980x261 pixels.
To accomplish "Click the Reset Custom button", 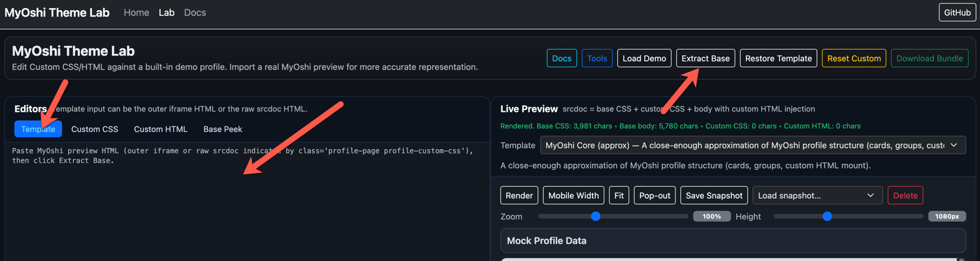I will (x=854, y=58).
